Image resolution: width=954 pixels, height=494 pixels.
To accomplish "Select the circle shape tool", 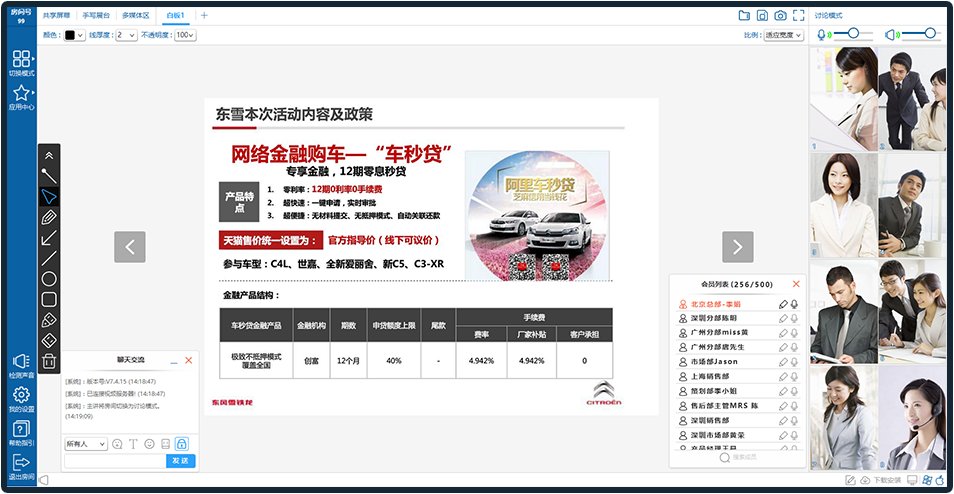I will [x=49, y=279].
